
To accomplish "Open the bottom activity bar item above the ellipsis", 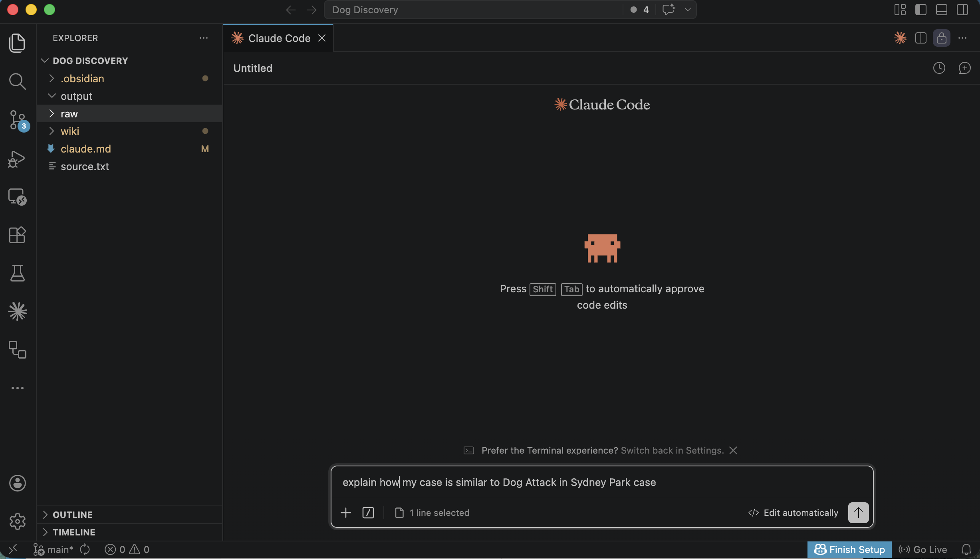I will [x=17, y=350].
